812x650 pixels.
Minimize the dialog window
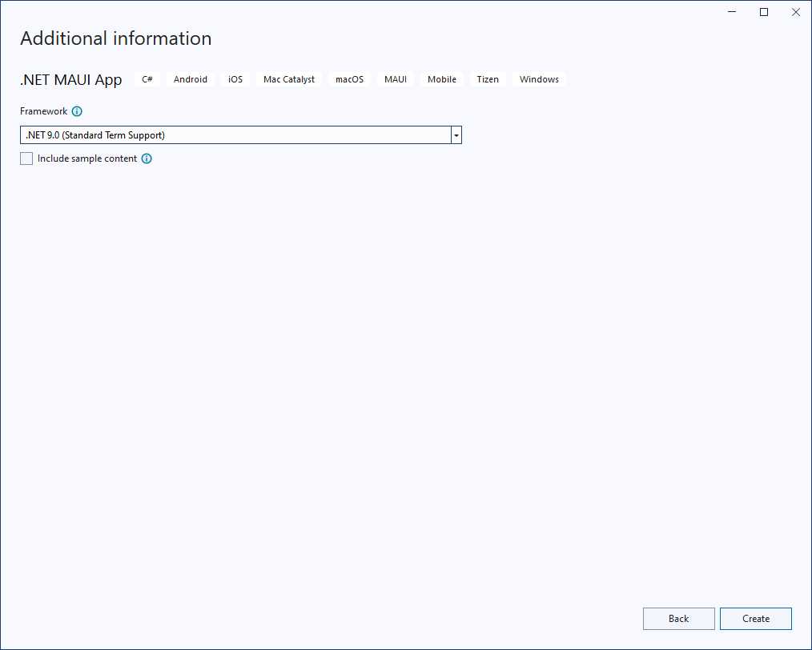(x=732, y=12)
